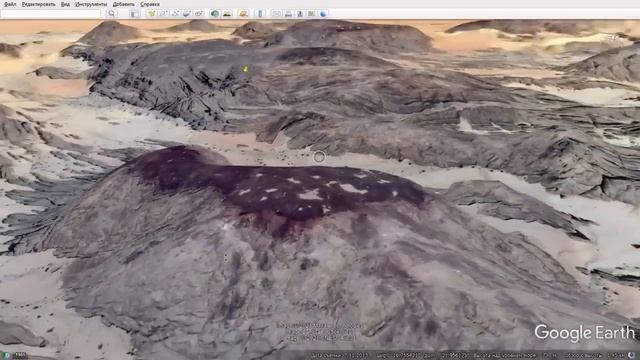Click the View in Google Maps icon
The height and width of the screenshot is (360, 640).
click(311, 13)
